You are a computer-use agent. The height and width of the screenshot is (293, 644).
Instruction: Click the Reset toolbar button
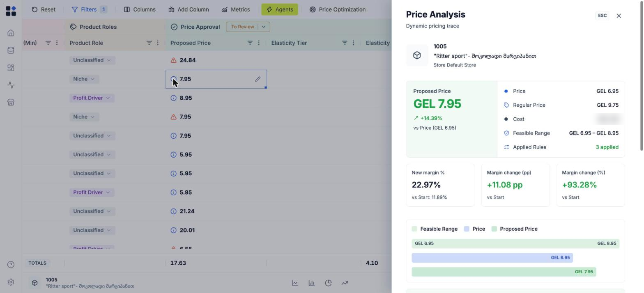tap(44, 9)
